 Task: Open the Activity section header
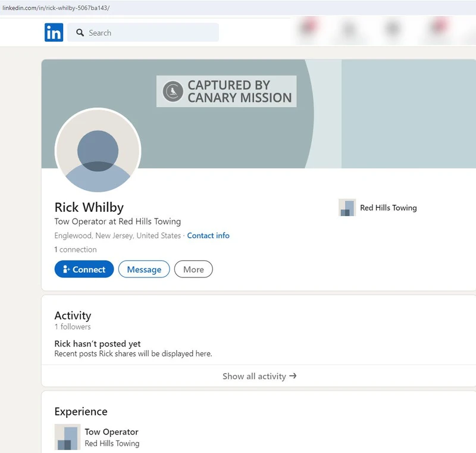click(73, 315)
